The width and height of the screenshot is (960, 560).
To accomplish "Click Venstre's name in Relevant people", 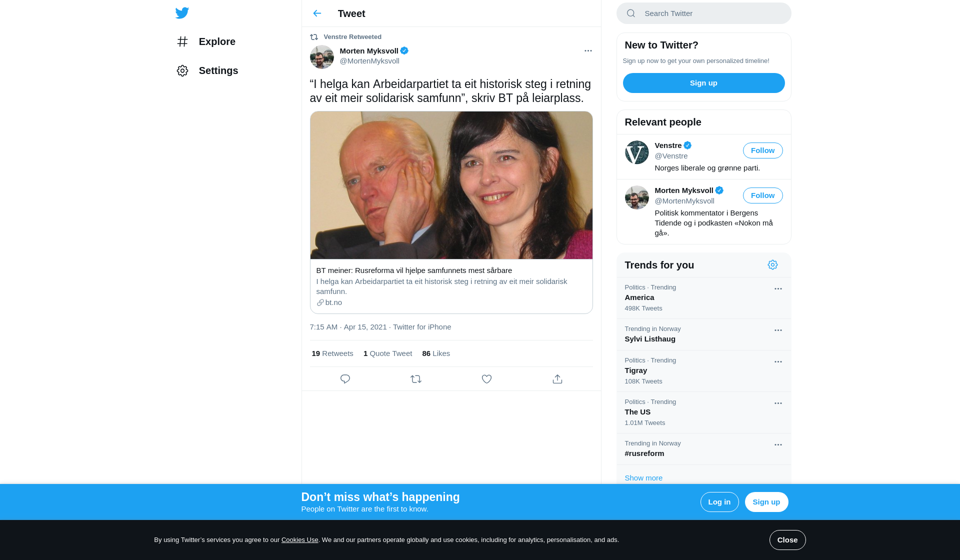I will pyautogui.click(x=668, y=145).
